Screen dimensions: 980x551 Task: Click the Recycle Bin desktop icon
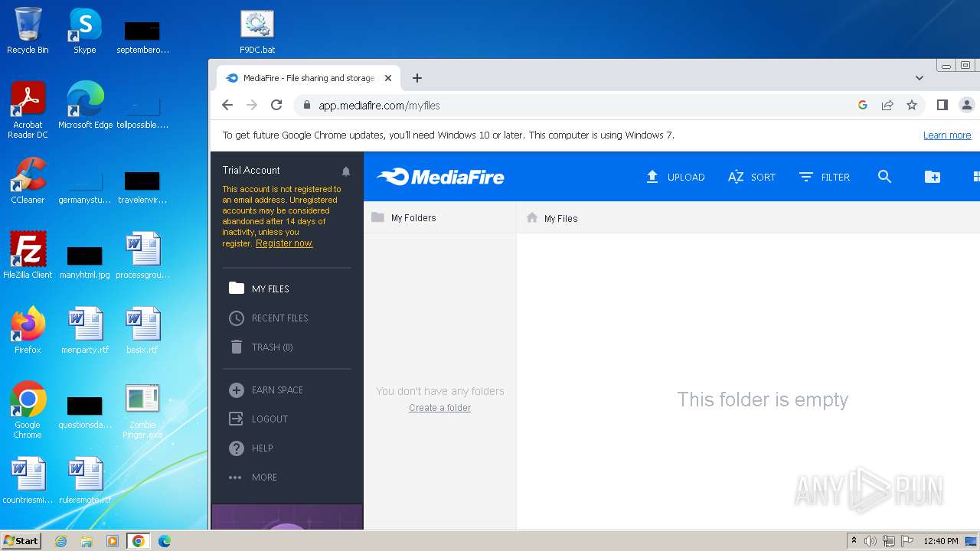pyautogui.click(x=28, y=31)
